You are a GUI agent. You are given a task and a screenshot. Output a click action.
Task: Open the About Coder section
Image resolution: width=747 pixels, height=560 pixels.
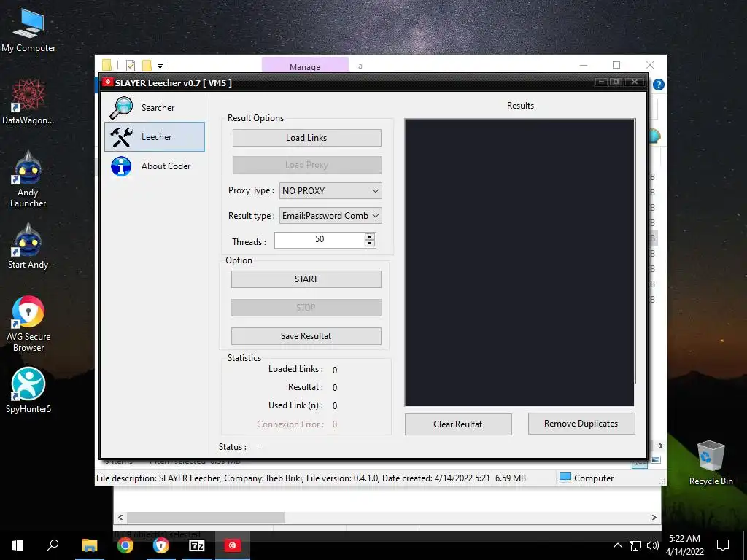(155, 166)
